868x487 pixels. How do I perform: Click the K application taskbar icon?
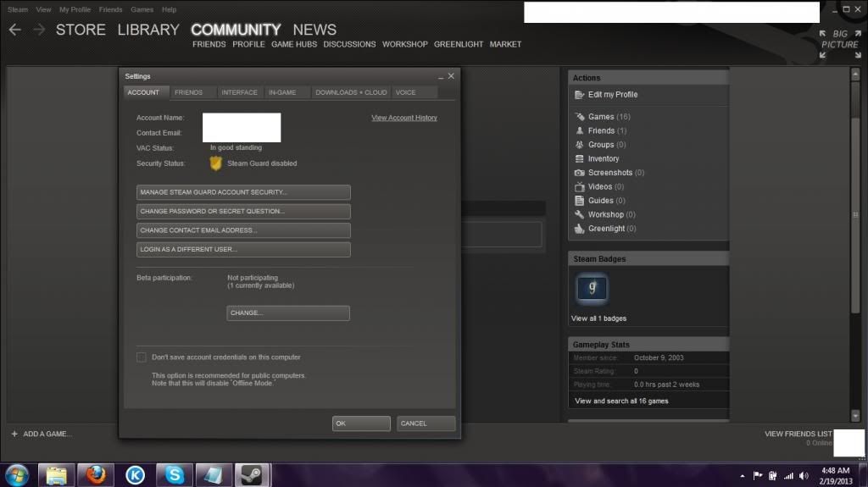pos(135,475)
